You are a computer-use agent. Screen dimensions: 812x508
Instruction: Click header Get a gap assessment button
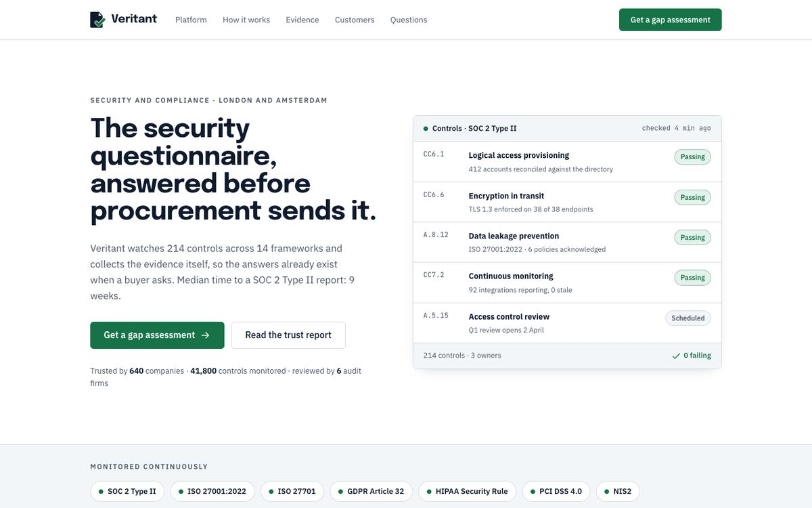(x=670, y=20)
